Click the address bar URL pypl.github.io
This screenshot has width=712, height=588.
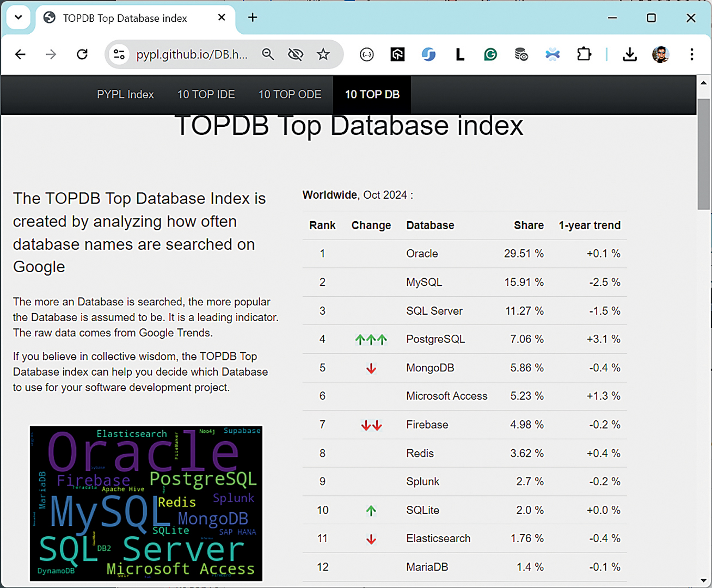(x=192, y=54)
